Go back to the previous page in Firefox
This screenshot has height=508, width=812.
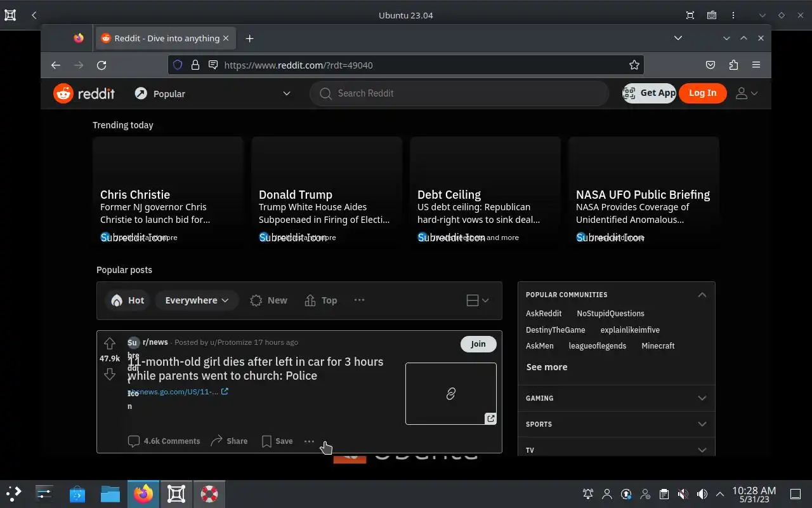pos(56,65)
